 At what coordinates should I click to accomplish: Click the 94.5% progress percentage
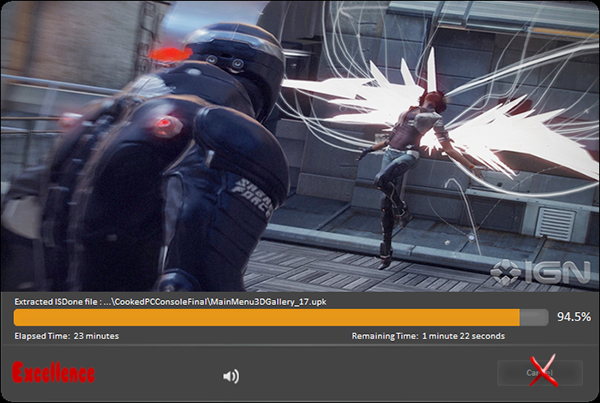574,317
